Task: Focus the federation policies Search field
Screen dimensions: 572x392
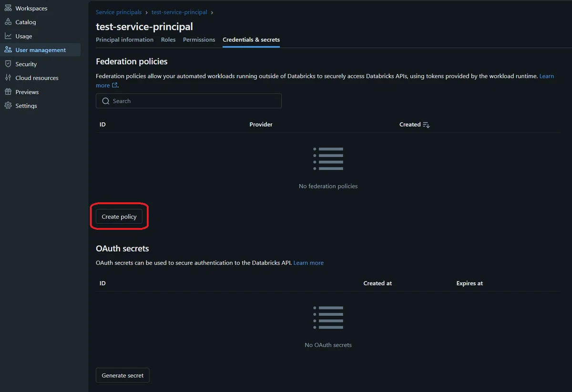Action: point(189,101)
